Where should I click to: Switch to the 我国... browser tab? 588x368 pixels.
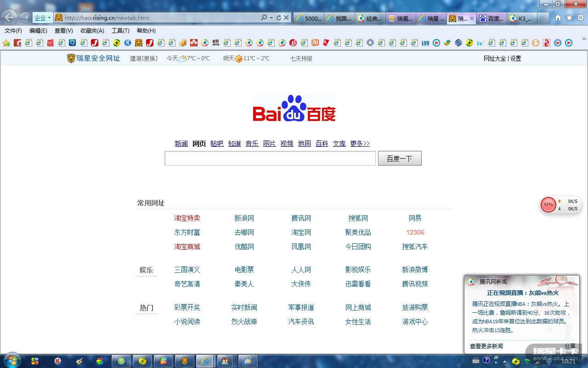[339, 18]
